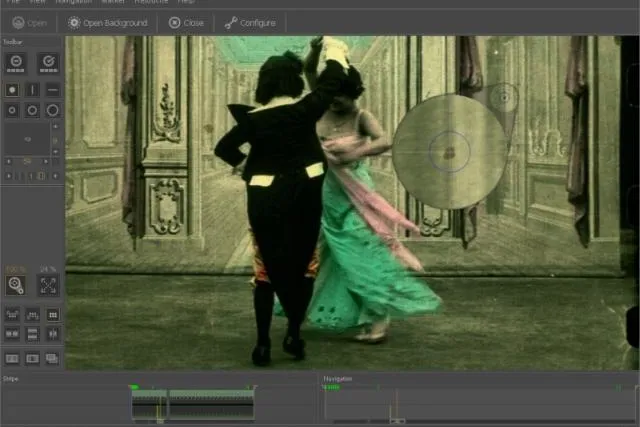Click the down arrow beside the eye preview
This screenshot has width=640, height=427.
tap(56, 152)
